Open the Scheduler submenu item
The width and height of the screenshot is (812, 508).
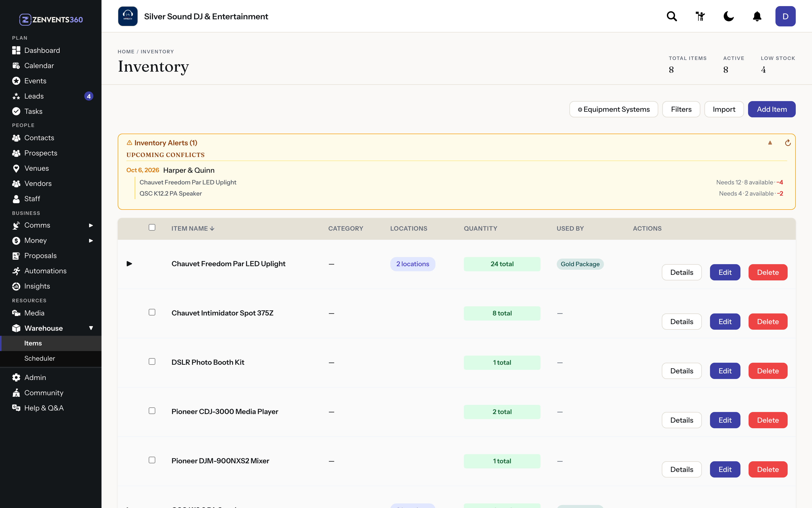coord(51,358)
